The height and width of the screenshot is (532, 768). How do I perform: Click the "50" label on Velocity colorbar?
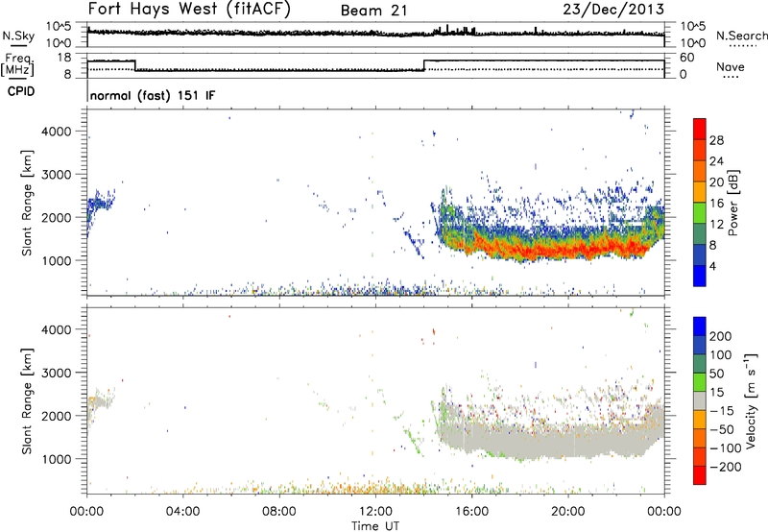pyautogui.click(x=716, y=374)
